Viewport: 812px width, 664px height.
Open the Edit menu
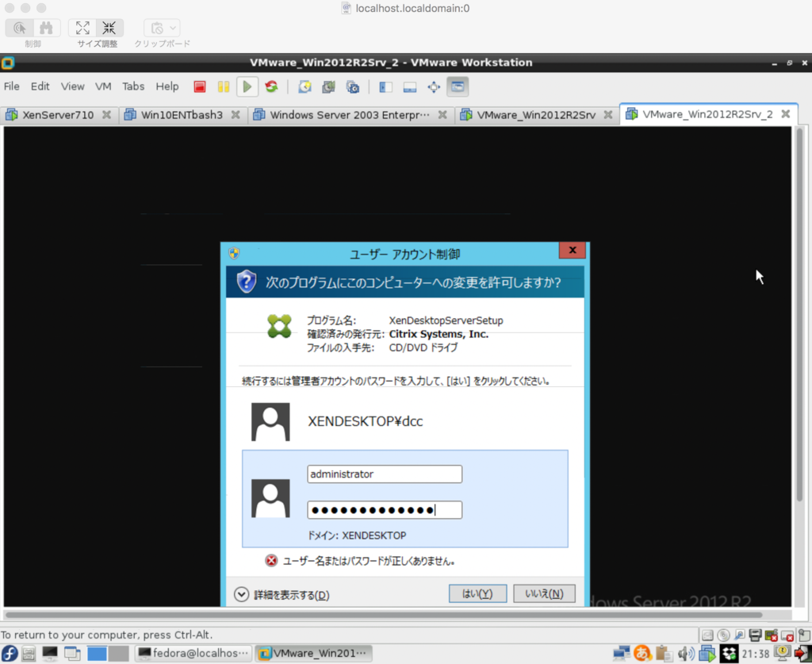(x=40, y=86)
